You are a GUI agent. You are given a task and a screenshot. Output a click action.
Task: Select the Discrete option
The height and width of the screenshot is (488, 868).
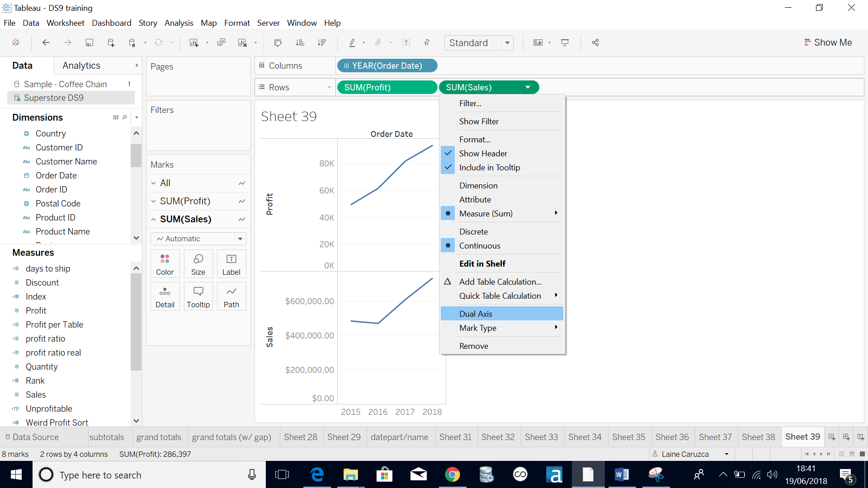(473, 232)
